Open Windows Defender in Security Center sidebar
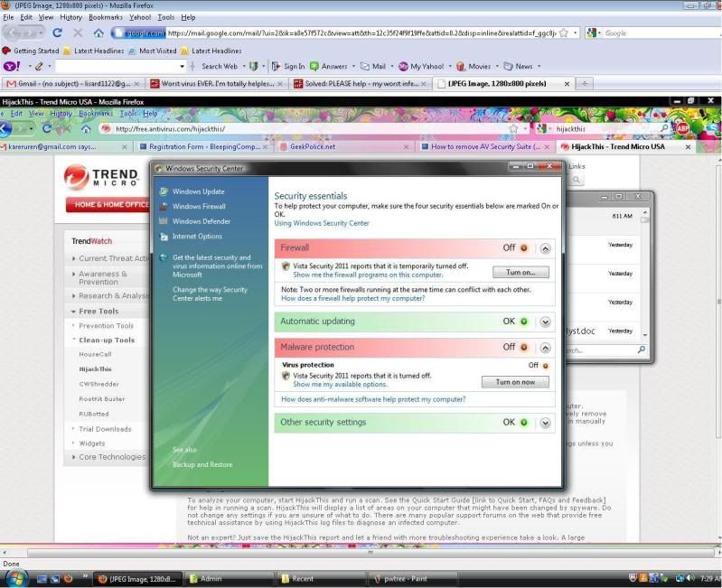722x588 pixels. (202, 221)
